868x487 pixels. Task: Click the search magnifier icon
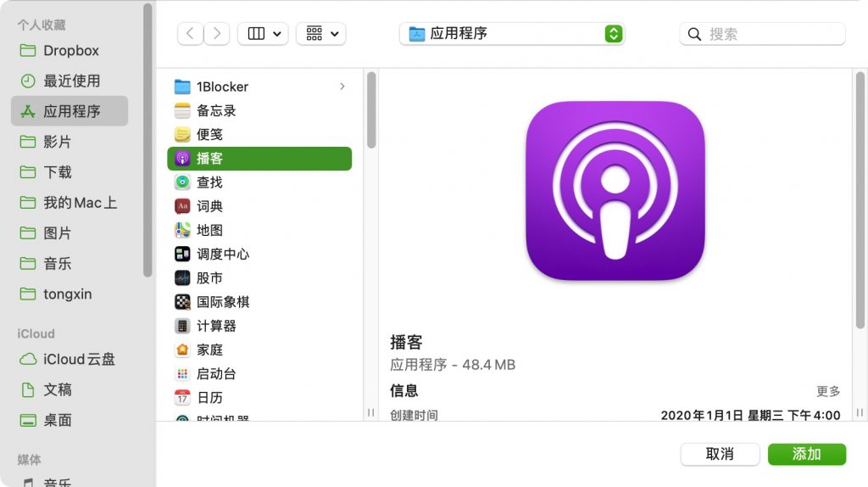pos(694,34)
